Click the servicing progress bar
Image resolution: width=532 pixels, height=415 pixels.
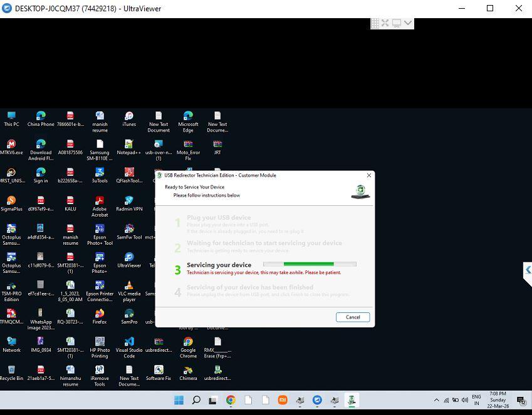click(310, 264)
